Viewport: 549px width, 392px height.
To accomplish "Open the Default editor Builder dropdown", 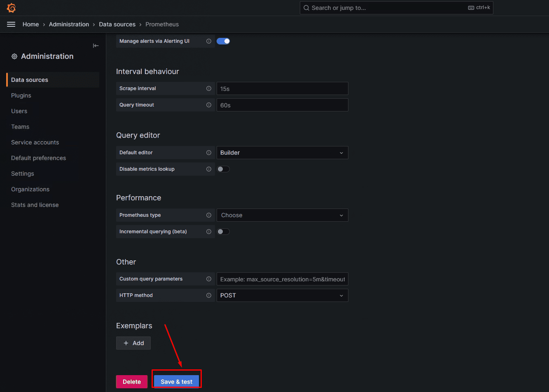I will pos(283,153).
